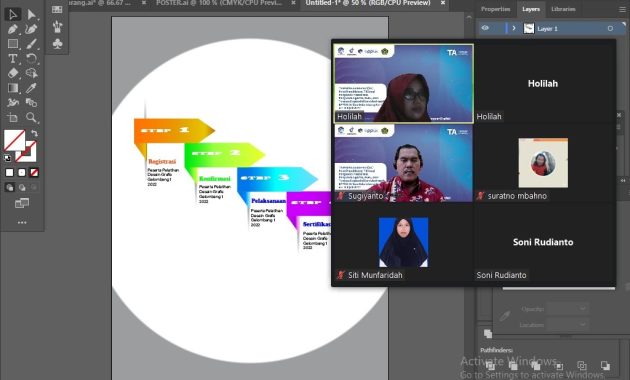
Task: Open the POSTER.ai document tab
Action: 219,3
